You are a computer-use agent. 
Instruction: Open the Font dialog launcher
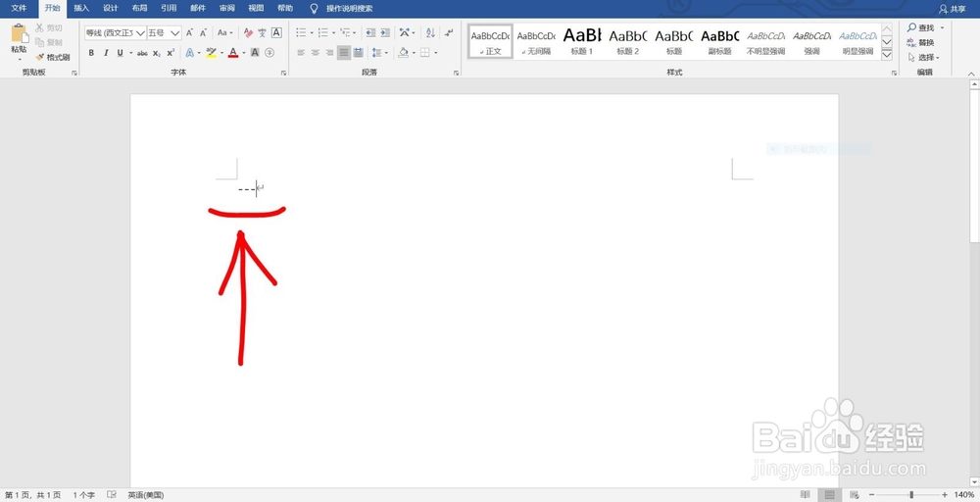(284, 74)
